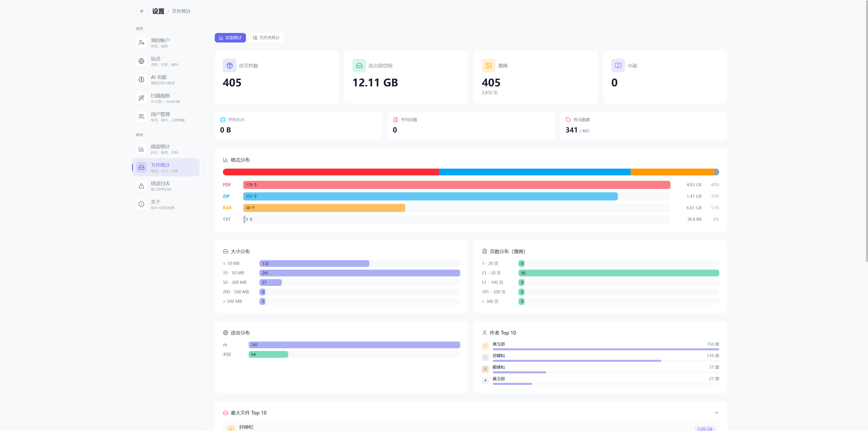Click the 设置 breadcrumb title
The width and height of the screenshot is (868, 431).
pyautogui.click(x=158, y=11)
